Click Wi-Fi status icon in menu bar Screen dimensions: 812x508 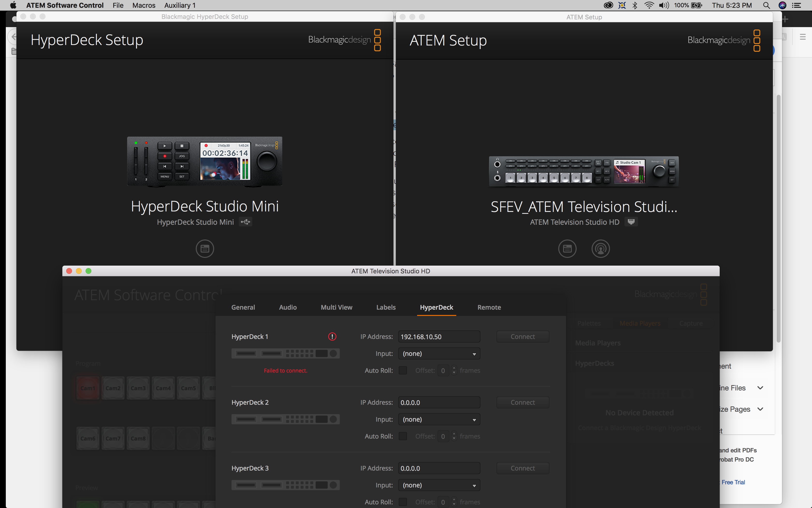click(x=649, y=5)
